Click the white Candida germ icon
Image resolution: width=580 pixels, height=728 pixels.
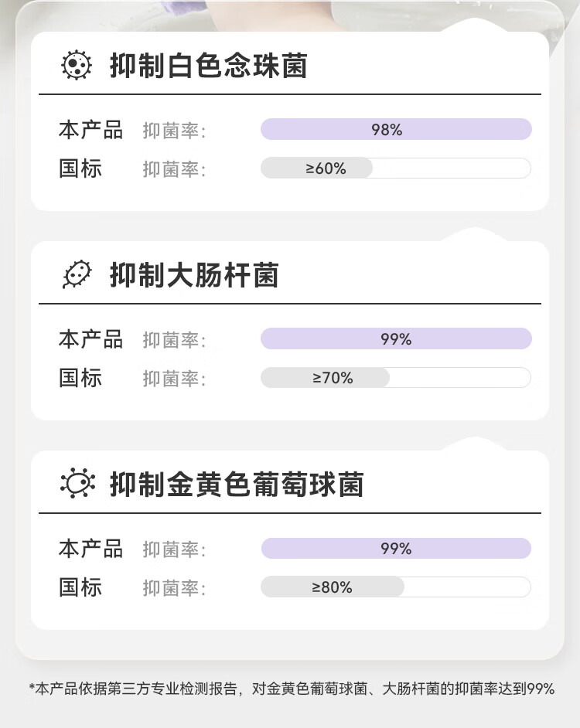coord(76,65)
